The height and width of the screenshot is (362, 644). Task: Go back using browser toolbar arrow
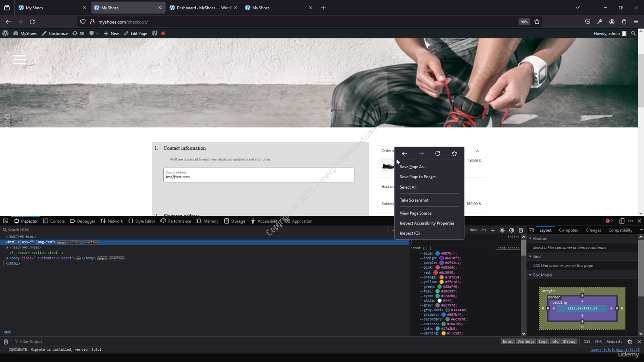coord(8,22)
